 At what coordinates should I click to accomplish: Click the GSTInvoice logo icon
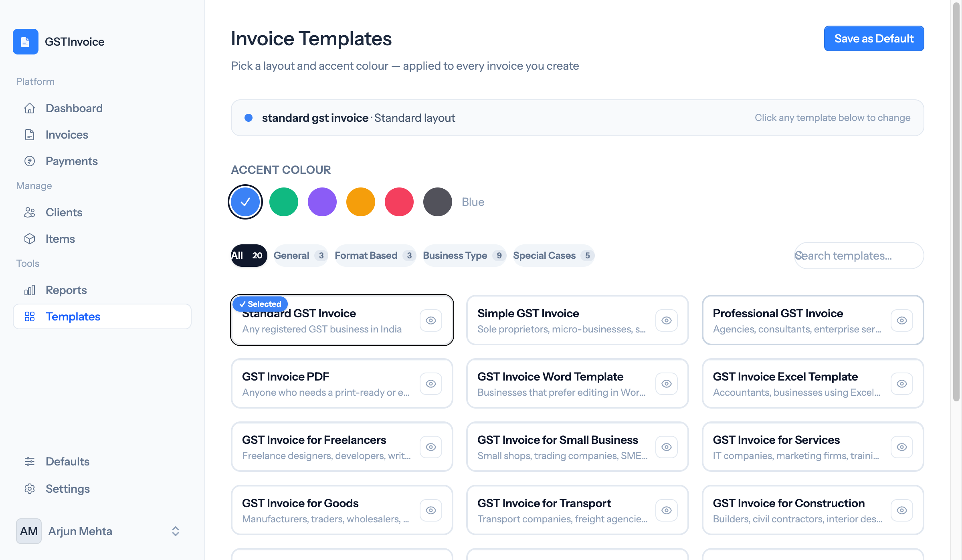point(26,42)
